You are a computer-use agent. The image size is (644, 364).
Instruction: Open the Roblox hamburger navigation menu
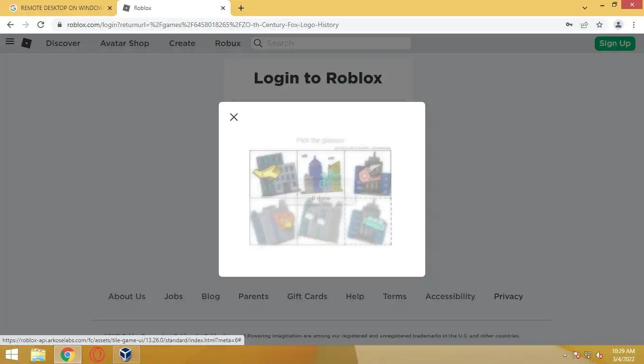pos(10,42)
